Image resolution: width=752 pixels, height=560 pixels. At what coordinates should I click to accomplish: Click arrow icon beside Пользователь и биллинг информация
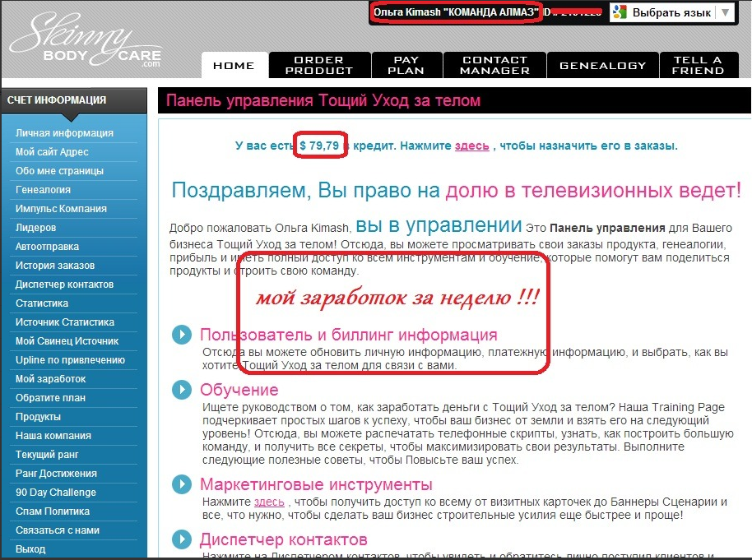[182, 334]
